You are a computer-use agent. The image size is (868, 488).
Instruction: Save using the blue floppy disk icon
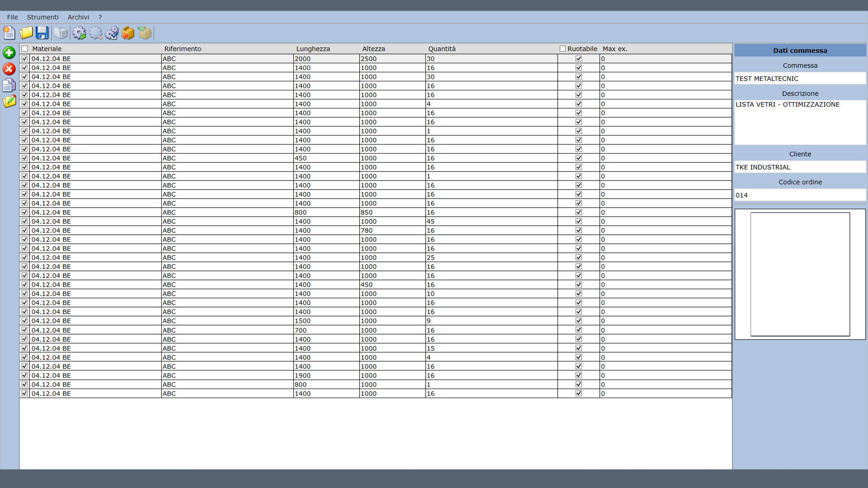coord(42,33)
